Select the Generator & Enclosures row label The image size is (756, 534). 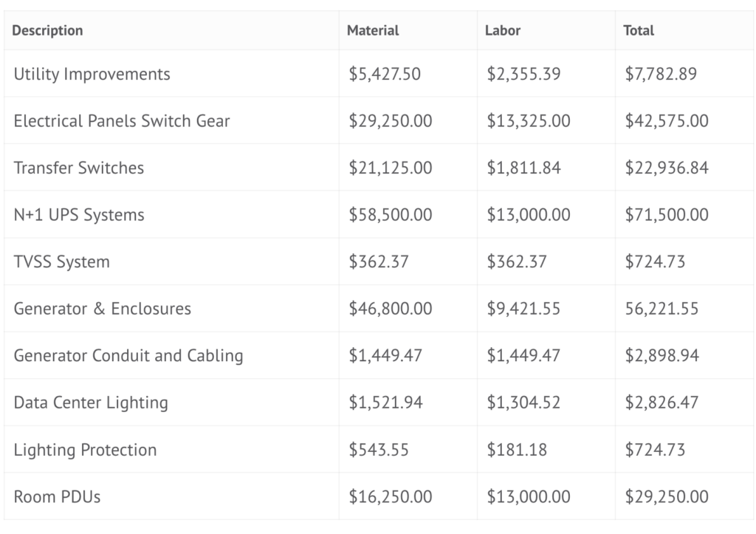click(x=103, y=309)
